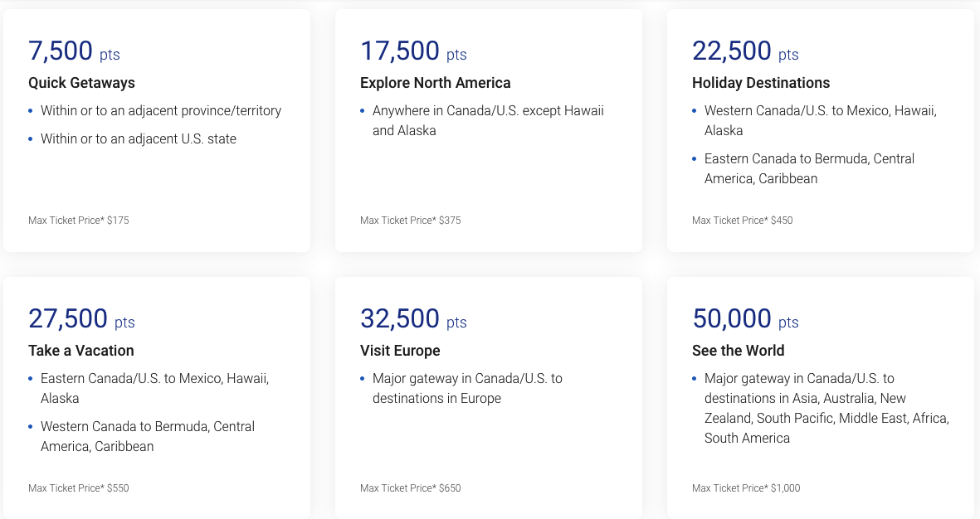Click the 50,000 pts points value

pos(745,318)
